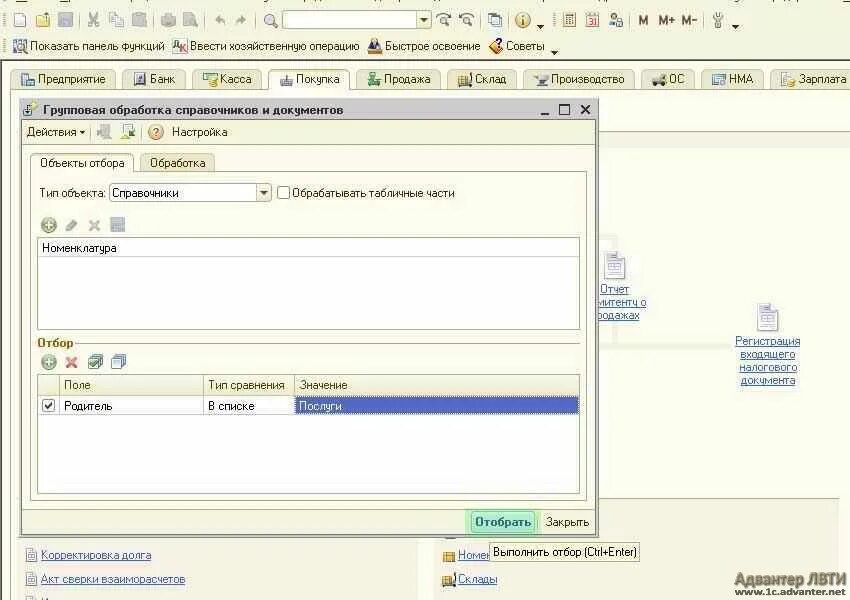Open Быстрое освоение
850x600 pixels.
pyautogui.click(x=424, y=46)
